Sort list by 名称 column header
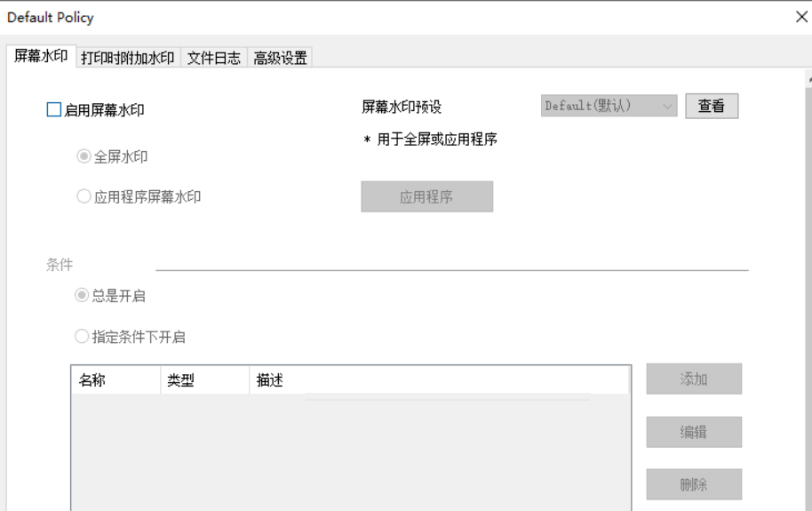The width and height of the screenshot is (812, 511). click(x=116, y=380)
